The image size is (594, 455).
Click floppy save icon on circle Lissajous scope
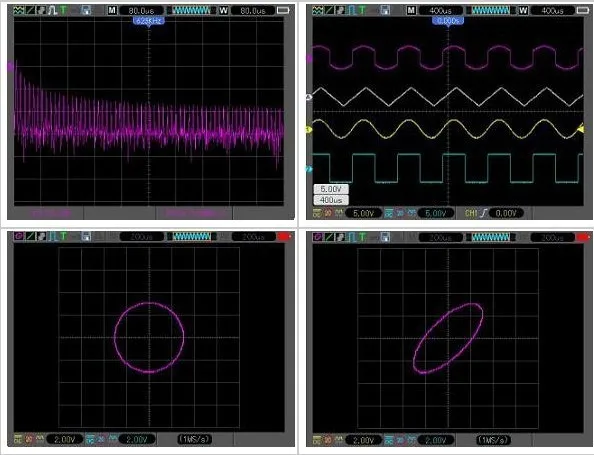coord(86,237)
